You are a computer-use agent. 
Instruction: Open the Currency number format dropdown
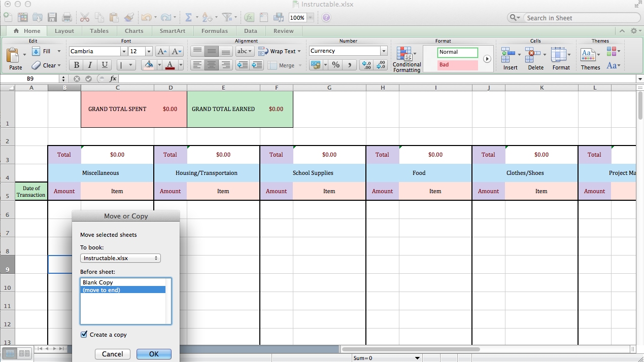384,51
